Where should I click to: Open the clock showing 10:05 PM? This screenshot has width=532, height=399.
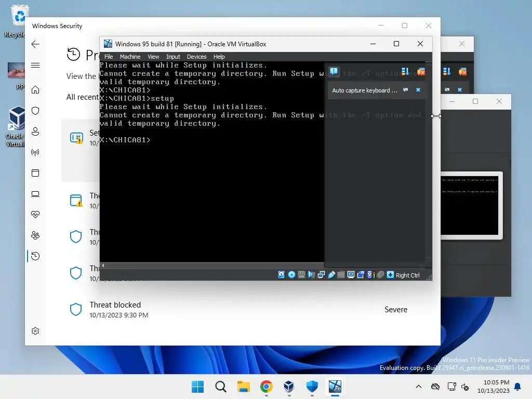(x=494, y=387)
